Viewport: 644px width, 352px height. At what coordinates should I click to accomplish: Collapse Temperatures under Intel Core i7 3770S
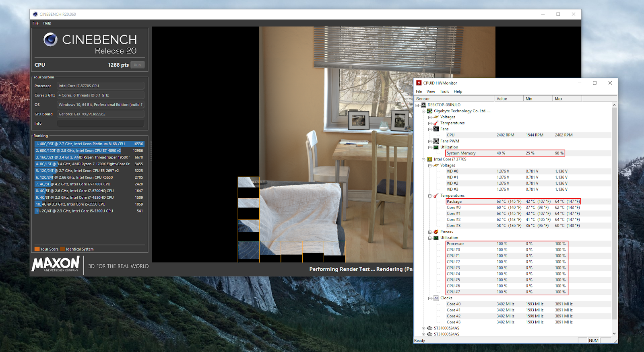pos(430,196)
